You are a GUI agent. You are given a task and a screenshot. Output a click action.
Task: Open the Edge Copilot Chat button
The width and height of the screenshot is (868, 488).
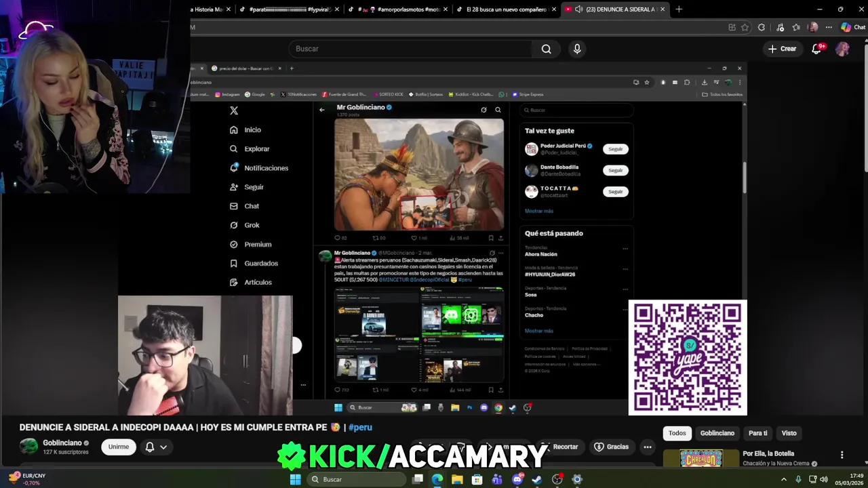(x=853, y=27)
